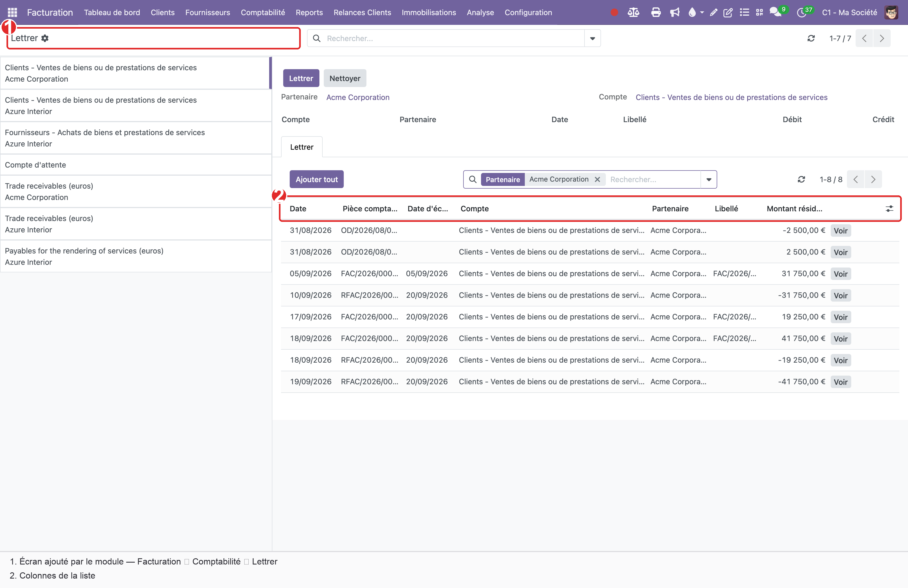The width and height of the screenshot is (908, 588).
Task: Go to previous page of 1-8 / 8
Action: (x=856, y=179)
